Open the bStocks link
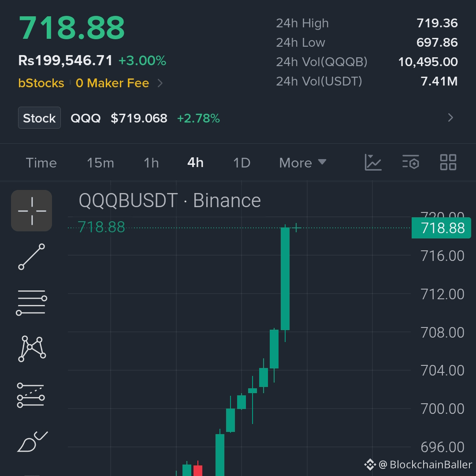The height and width of the screenshot is (476, 476). [41, 83]
